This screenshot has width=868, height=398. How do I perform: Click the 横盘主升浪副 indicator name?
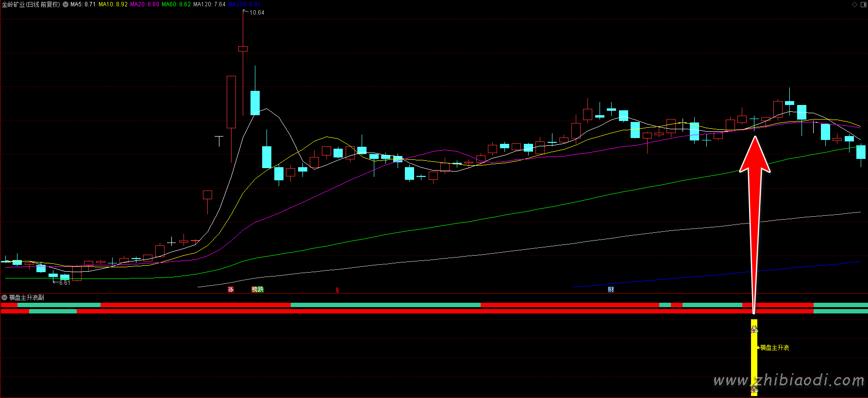[27, 297]
